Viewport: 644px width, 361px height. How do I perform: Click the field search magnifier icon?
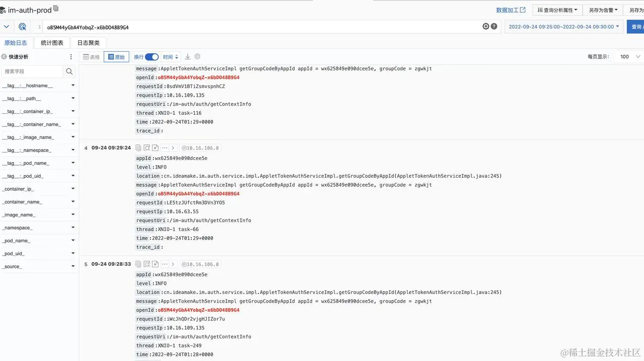click(x=69, y=71)
